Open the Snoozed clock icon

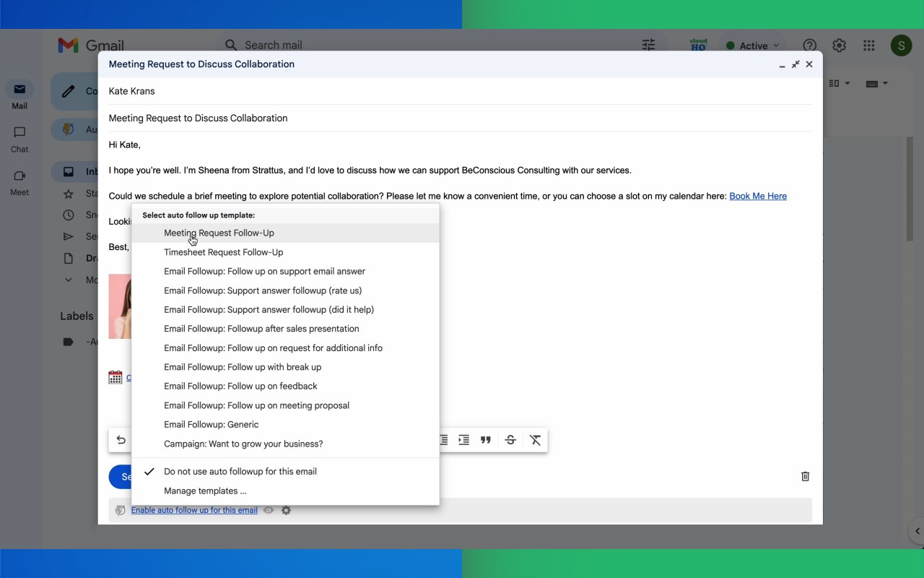69,215
